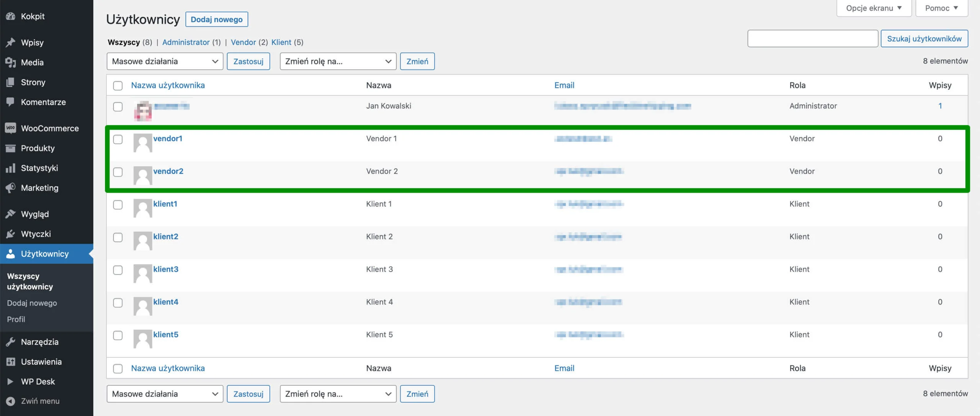Open the Statystyki chart icon
Screen dimensions: 980x416
click(x=10, y=168)
